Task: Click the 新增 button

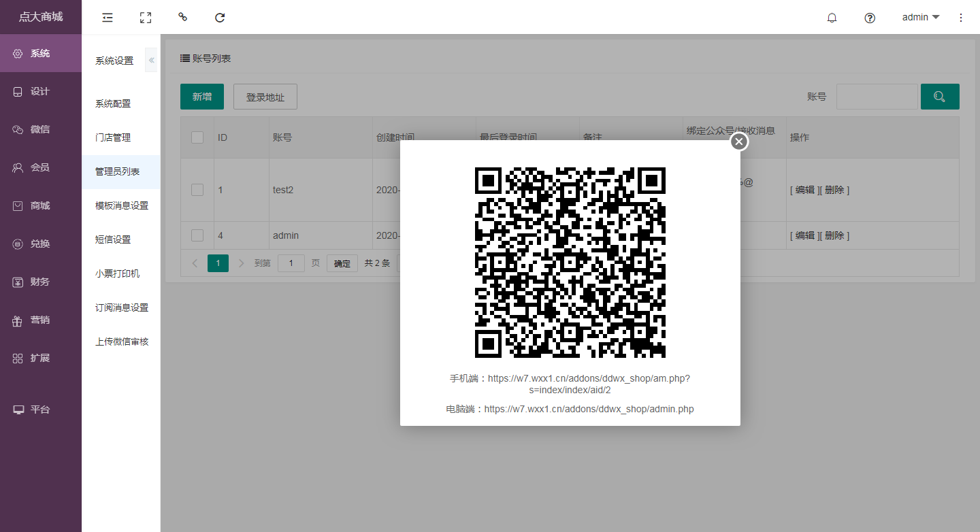Action: (202, 97)
